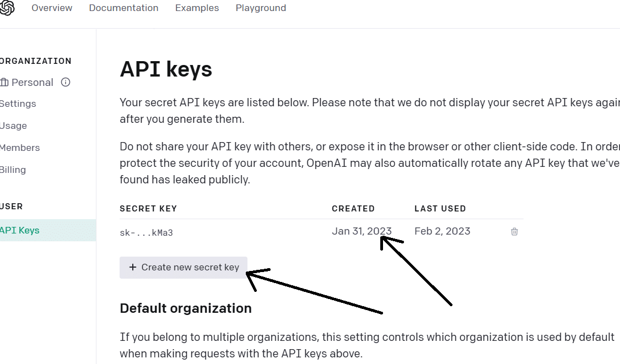
Task: Open the Members page
Action: pos(20,148)
